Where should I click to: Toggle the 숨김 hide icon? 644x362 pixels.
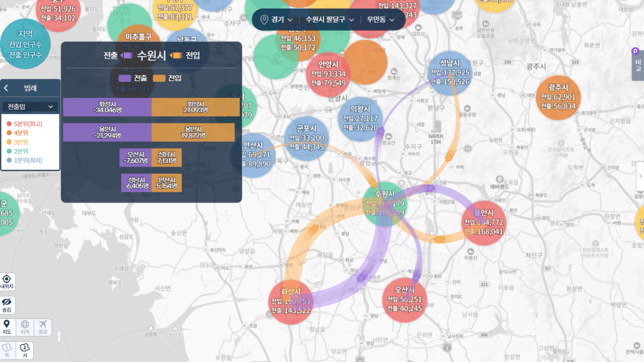pos(7,305)
